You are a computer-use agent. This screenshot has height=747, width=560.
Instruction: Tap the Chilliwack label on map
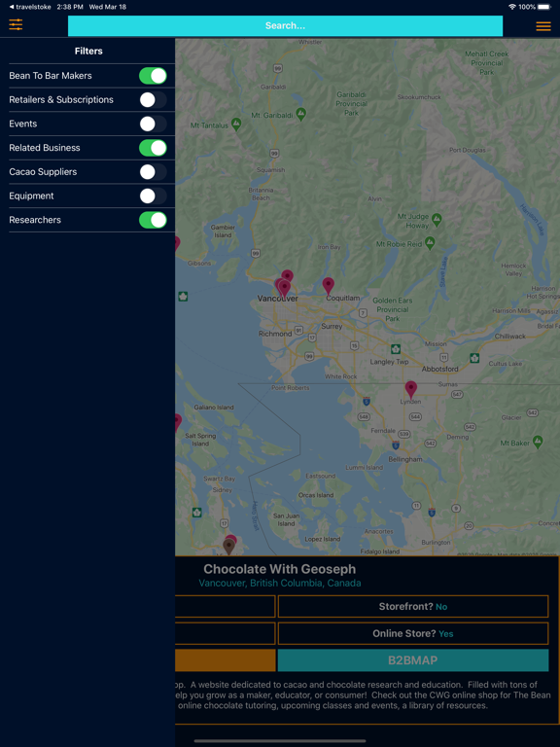click(x=509, y=336)
